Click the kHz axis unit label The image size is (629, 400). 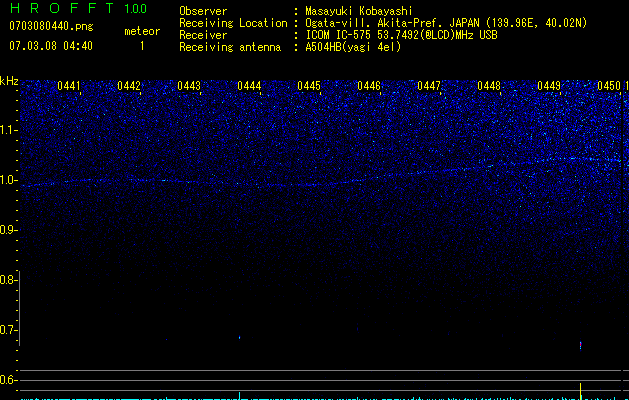(9, 81)
